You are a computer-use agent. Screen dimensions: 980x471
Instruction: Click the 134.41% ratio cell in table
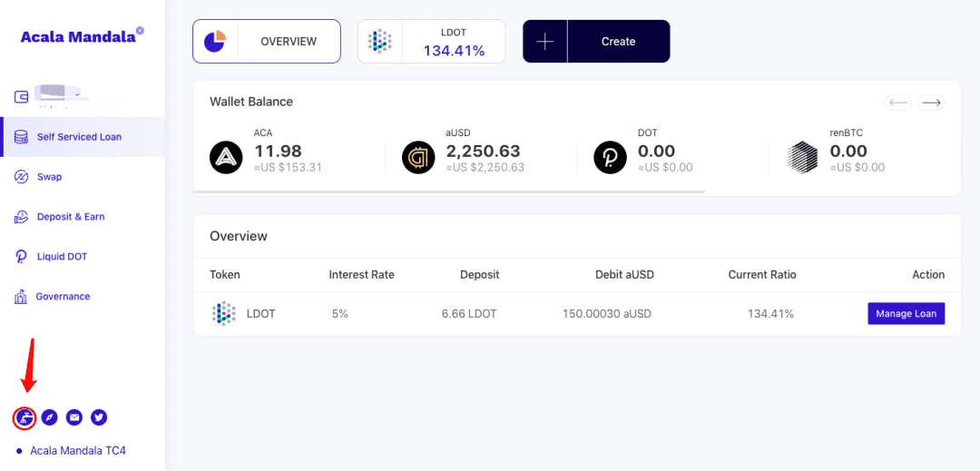click(770, 314)
